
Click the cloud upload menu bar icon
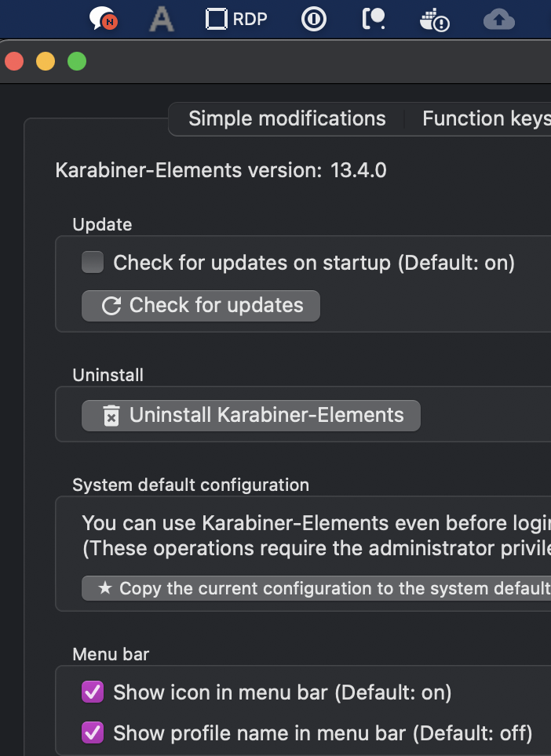(498, 20)
